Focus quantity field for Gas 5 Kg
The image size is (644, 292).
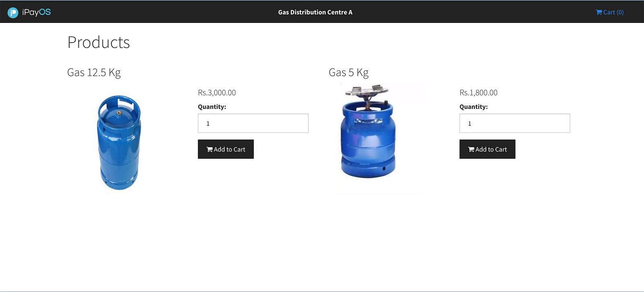tap(515, 123)
